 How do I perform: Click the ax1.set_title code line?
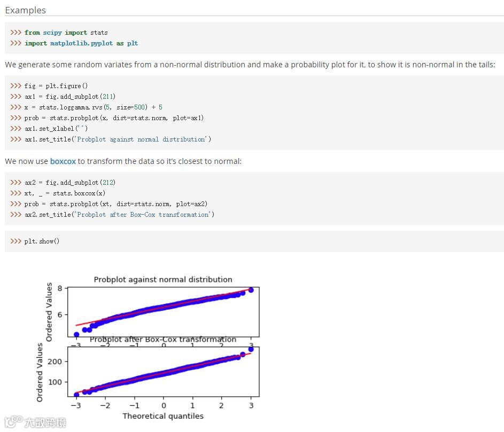coord(118,139)
